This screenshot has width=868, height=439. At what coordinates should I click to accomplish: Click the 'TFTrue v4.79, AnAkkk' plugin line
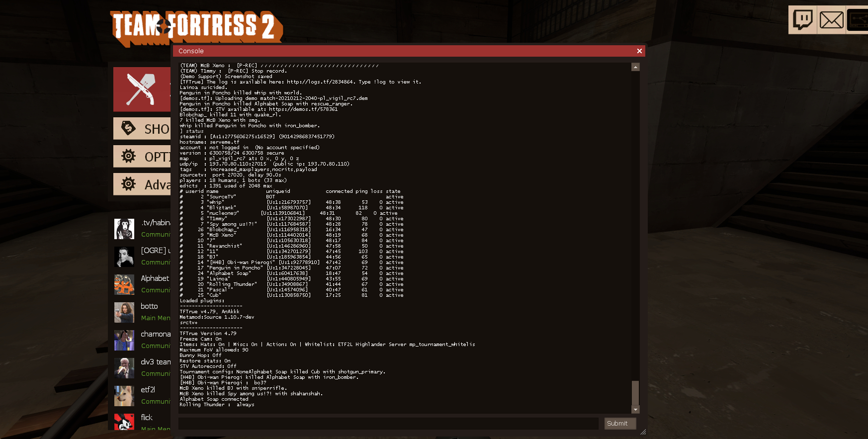(x=209, y=312)
